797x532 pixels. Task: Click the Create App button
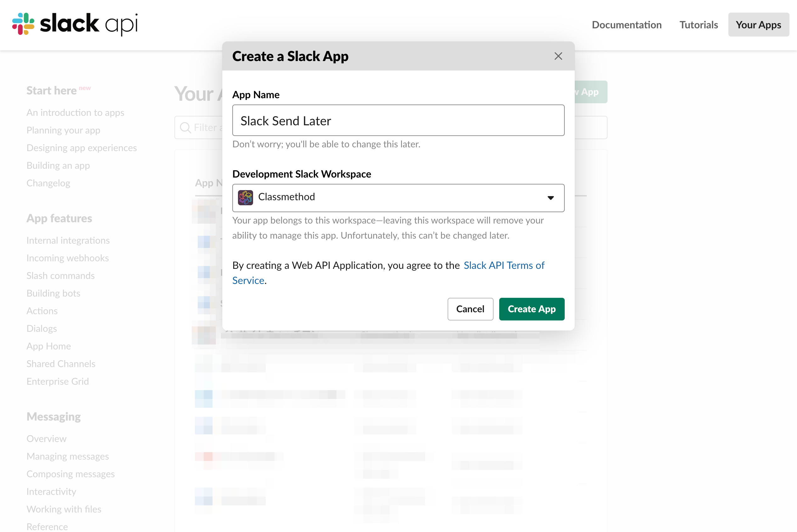click(x=531, y=309)
